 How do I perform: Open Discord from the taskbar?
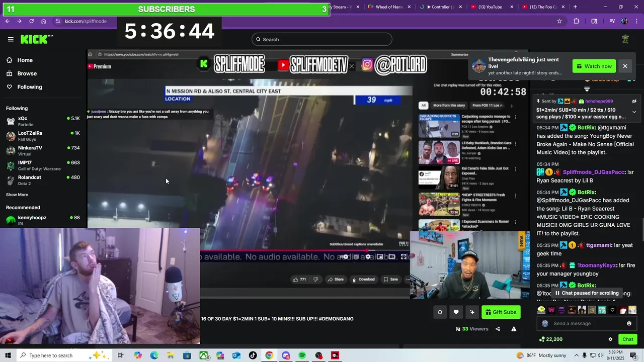coord(286,355)
